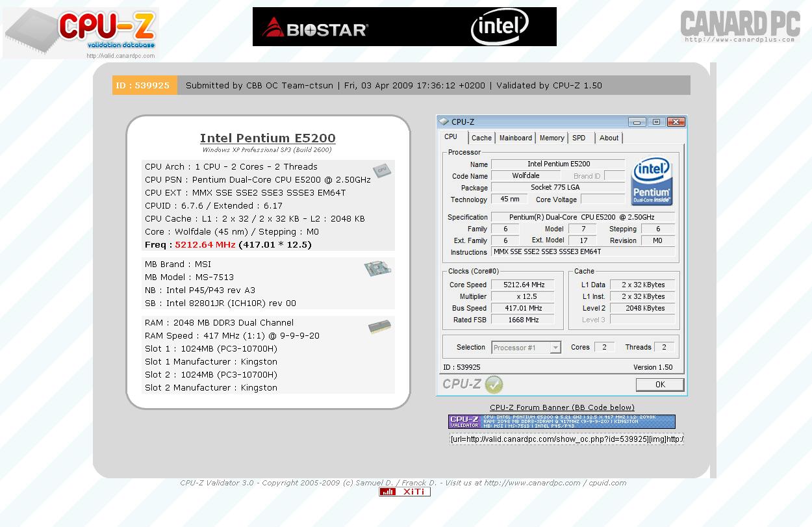Click the green validated checkmark badge
The width and height of the screenshot is (812, 527).
(x=494, y=384)
